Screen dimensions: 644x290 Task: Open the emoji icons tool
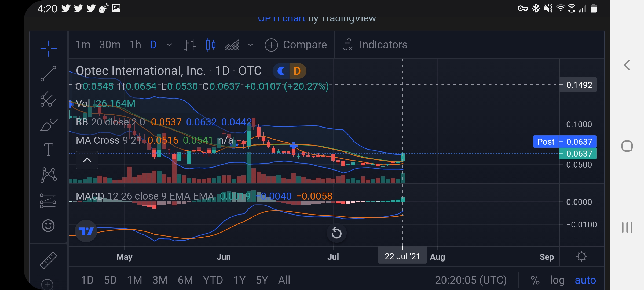[x=48, y=226]
